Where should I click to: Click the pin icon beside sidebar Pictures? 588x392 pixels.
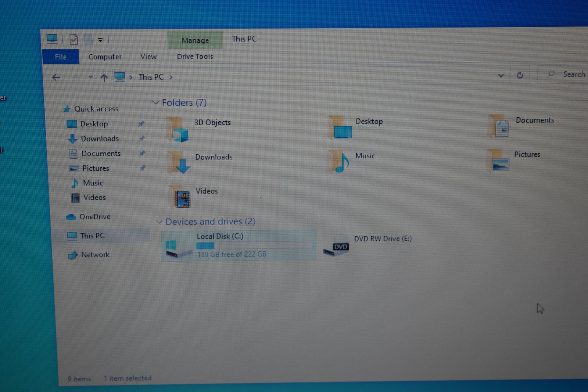pyautogui.click(x=143, y=168)
